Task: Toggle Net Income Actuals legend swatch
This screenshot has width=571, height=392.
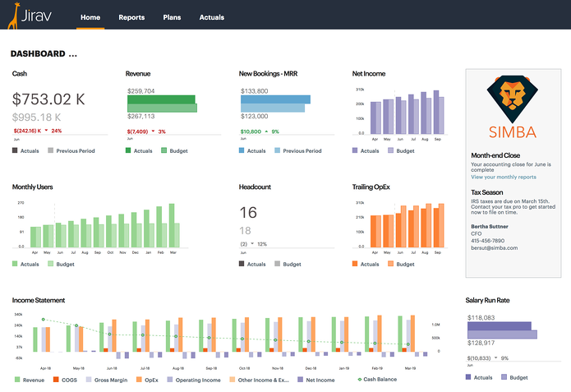Action: coord(355,150)
